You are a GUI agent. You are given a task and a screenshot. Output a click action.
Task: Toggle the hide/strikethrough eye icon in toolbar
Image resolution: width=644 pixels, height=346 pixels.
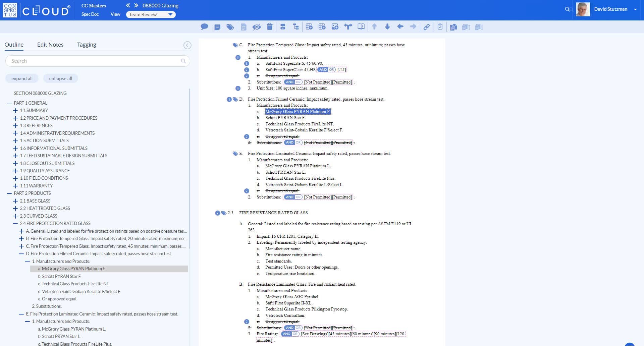point(257,27)
